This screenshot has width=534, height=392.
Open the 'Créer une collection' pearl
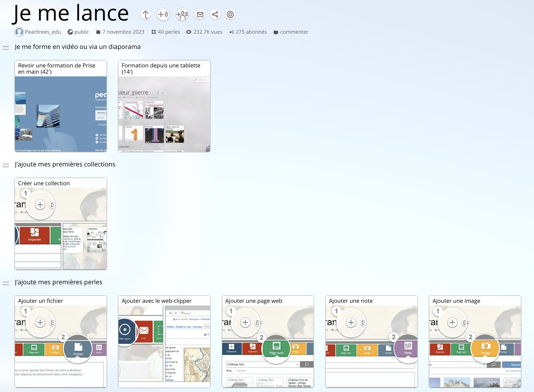click(x=61, y=224)
